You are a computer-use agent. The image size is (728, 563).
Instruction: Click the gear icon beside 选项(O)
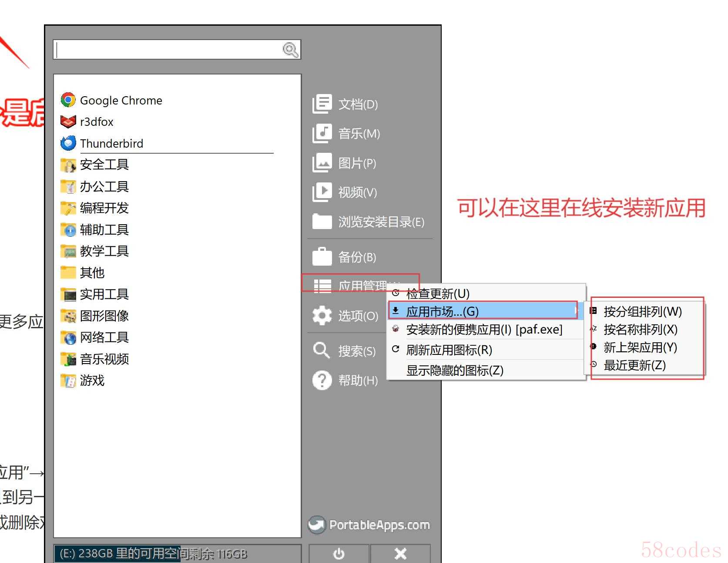pos(322,315)
